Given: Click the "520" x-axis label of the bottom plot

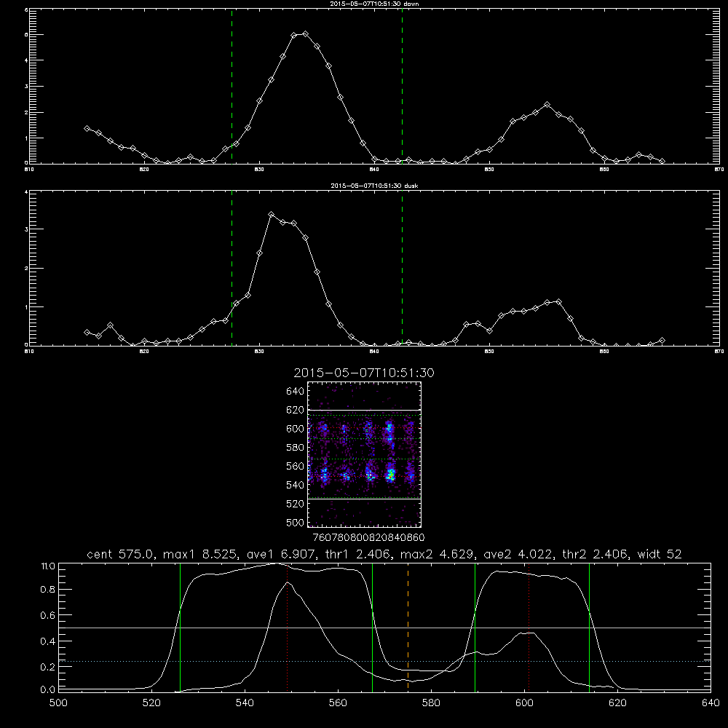Looking at the screenshot, I should pyautogui.click(x=151, y=703).
